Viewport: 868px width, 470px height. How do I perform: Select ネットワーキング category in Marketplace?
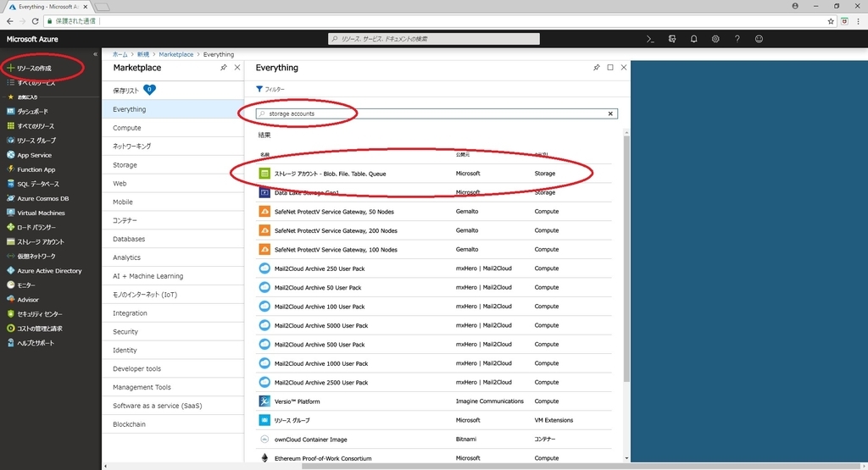[x=173, y=147]
